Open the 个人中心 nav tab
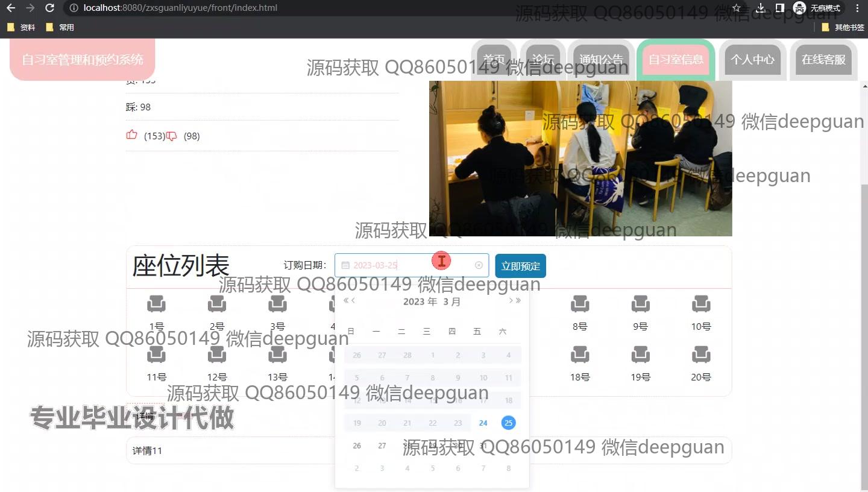 point(752,60)
